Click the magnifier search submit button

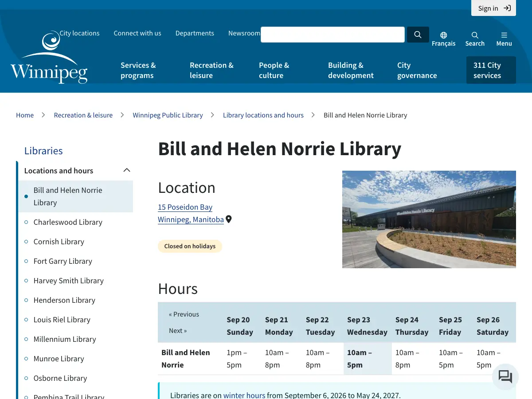click(418, 35)
